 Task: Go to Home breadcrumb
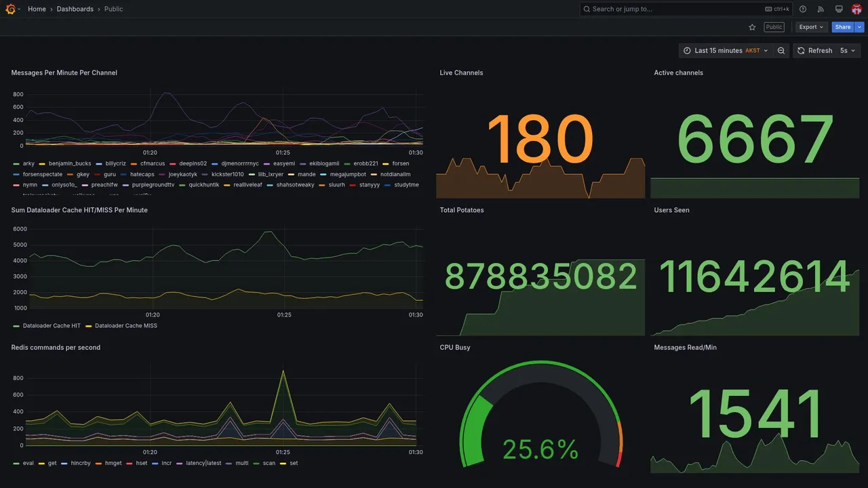click(x=37, y=9)
